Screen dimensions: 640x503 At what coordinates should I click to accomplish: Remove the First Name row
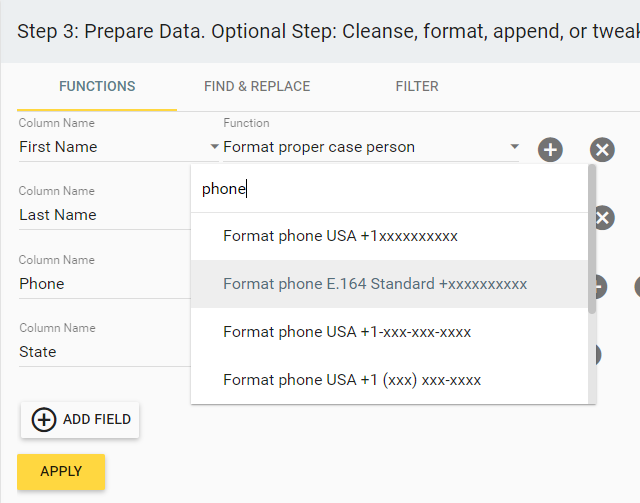pos(602,150)
